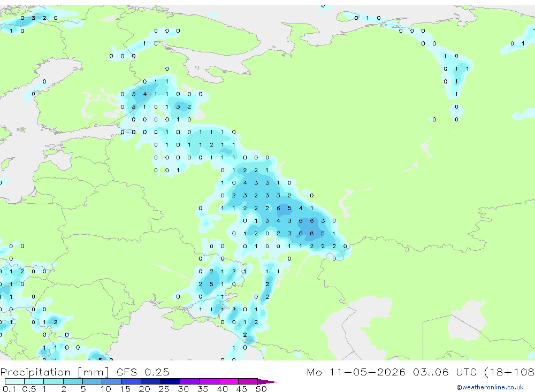
Task: Click the 20–25 mm legend color
Action: (x=151, y=381)
